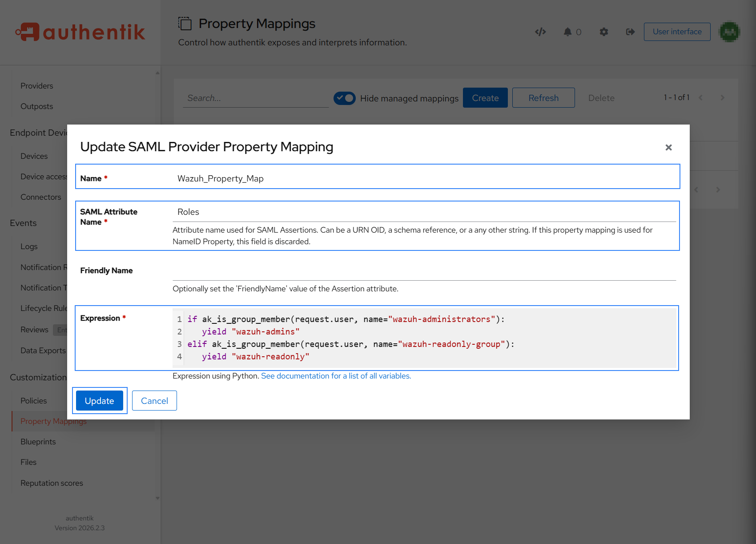Screen dimensions: 756x544
Task: Cancel the property mapping update
Action: [154, 401]
